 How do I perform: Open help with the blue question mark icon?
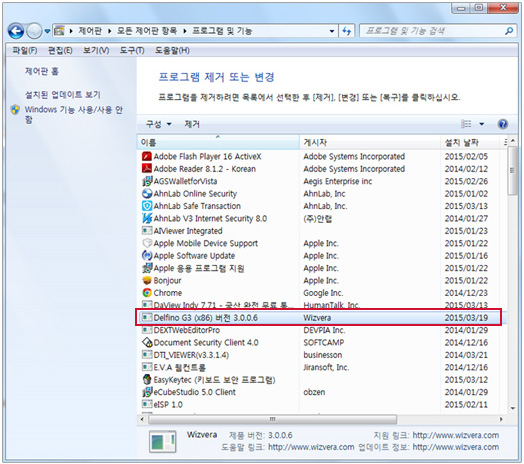pos(503,124)
